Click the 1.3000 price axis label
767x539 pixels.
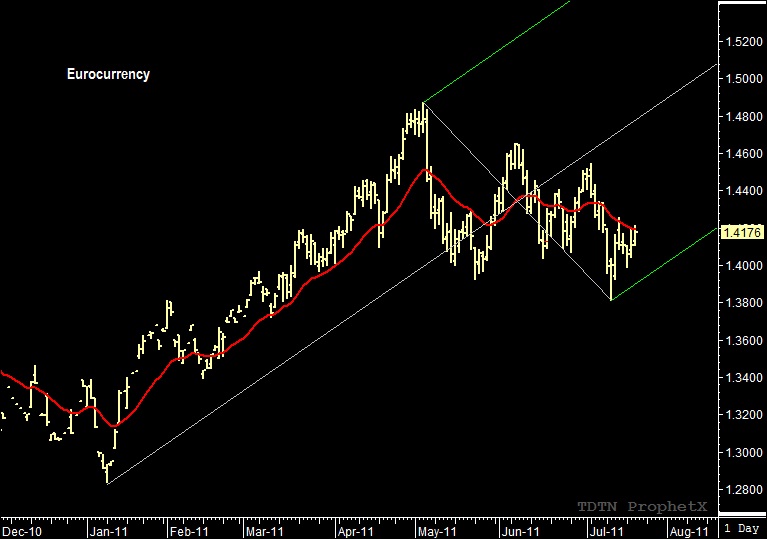point(743,452)
